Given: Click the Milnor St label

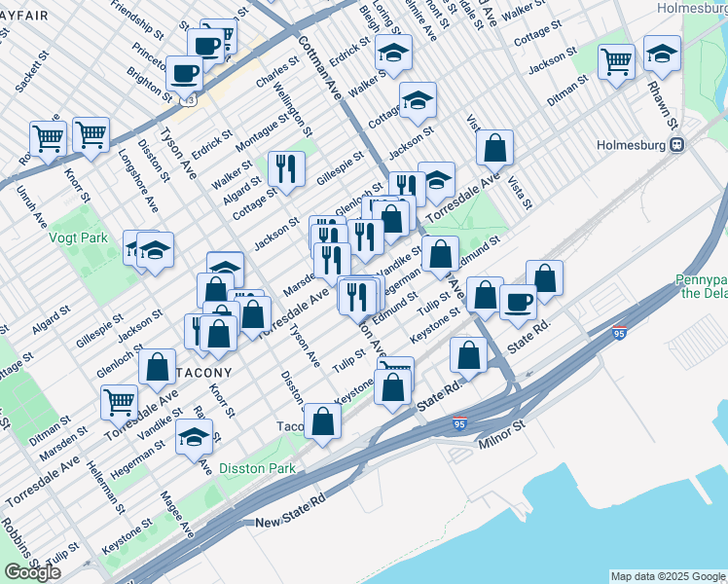Looking at the screenshot, I should pyautogui.click(x=501, y=434).
